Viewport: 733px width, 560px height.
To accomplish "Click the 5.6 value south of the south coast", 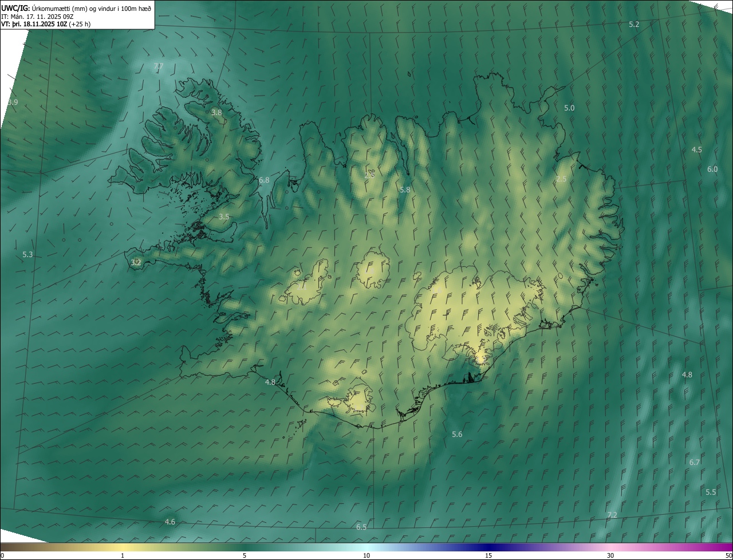I will [x=457, y=435].
